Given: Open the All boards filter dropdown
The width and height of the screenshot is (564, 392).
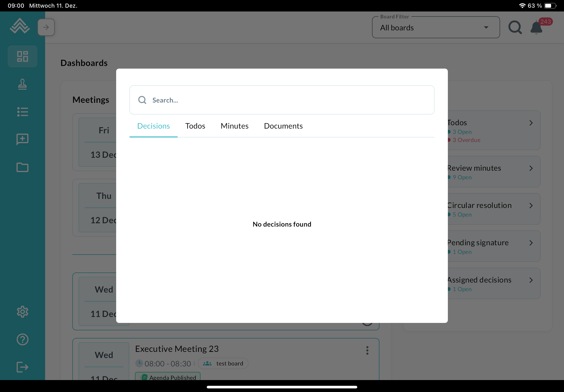Looking at the screenshot, I should click(436, 27).
